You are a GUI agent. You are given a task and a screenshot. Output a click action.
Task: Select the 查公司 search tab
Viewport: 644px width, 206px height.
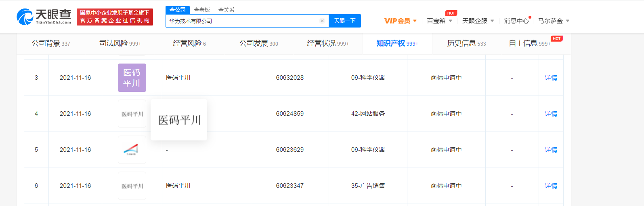tap(178, 10)
